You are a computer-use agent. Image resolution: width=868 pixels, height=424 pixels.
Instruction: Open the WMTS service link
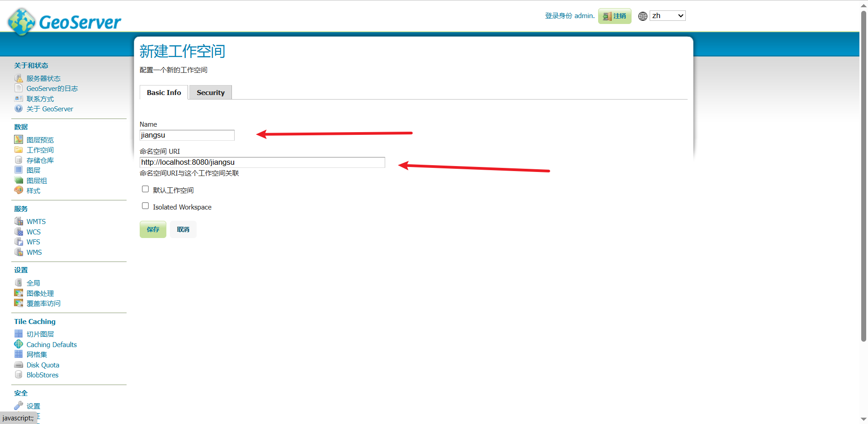click(x=36, y=221)
